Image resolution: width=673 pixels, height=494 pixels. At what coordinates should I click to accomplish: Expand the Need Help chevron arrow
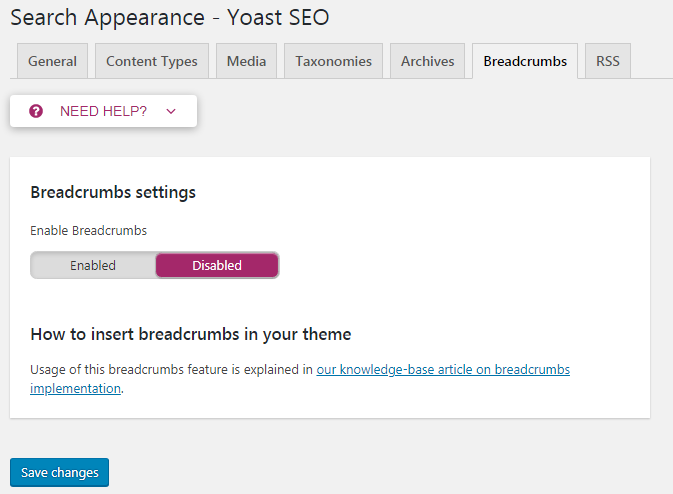171,111
